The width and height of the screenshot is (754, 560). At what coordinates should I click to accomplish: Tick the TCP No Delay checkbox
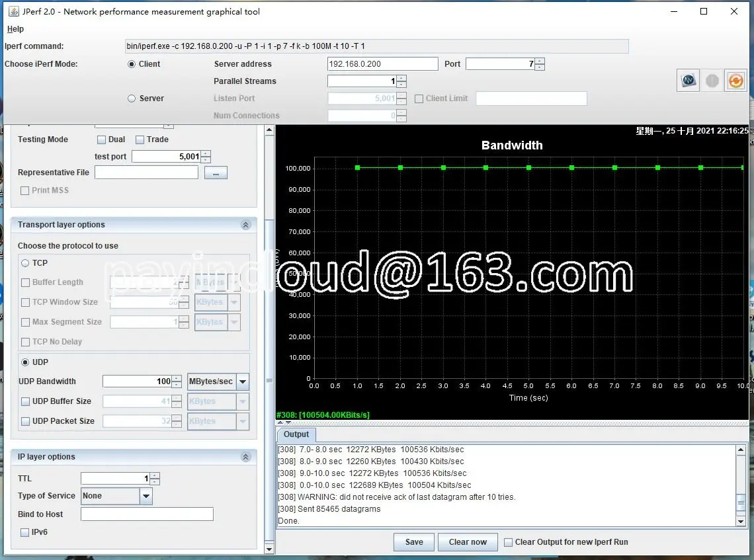pos(26,342)
